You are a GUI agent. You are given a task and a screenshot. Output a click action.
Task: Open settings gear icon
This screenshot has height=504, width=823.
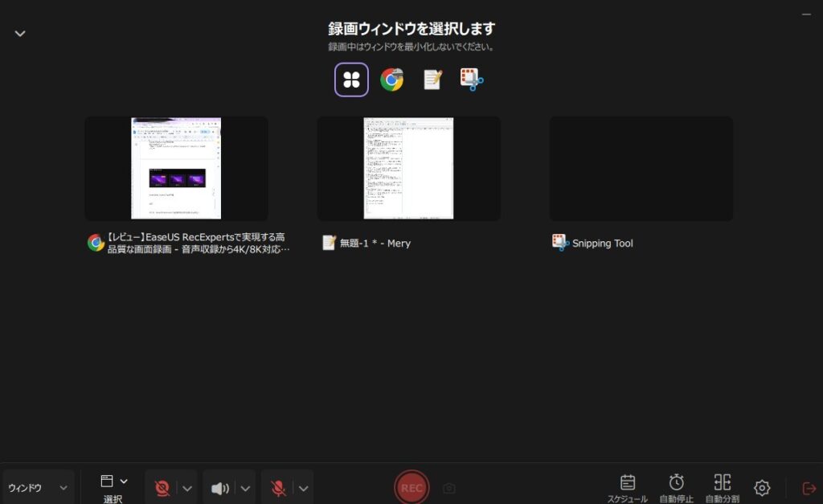(x=762, y=488)
